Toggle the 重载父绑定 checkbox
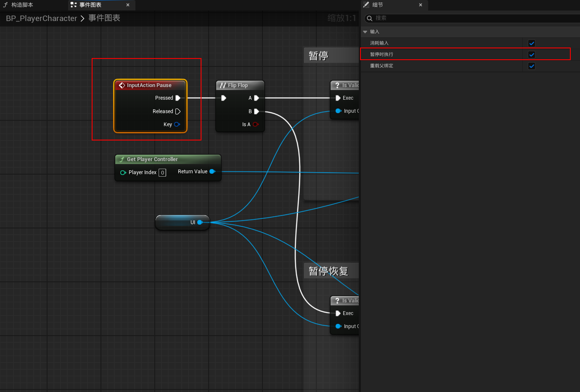Image resolution: width=580 pixels, height=392 pixels. point(532,66)
